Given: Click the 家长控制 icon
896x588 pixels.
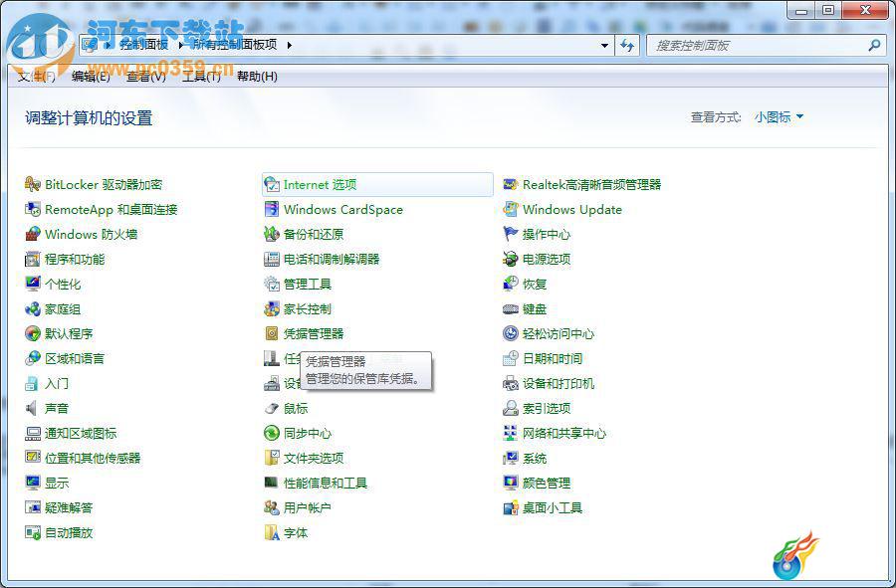Looking at the screenshot, I should tap(272, 308).
